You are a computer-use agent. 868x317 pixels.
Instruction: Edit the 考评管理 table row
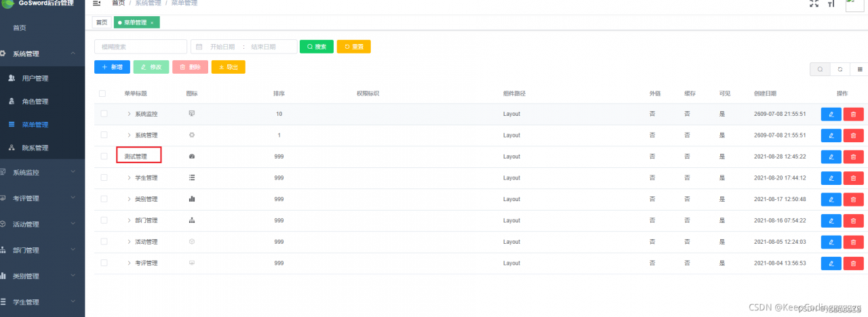point(831,263)
